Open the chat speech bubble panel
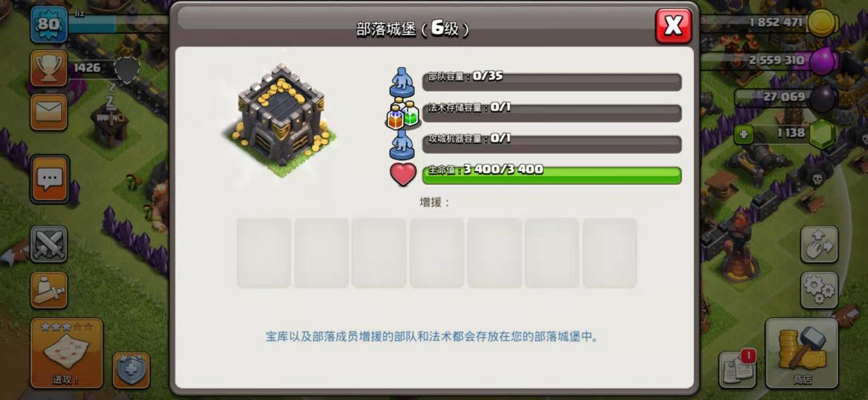 point(49,179)
